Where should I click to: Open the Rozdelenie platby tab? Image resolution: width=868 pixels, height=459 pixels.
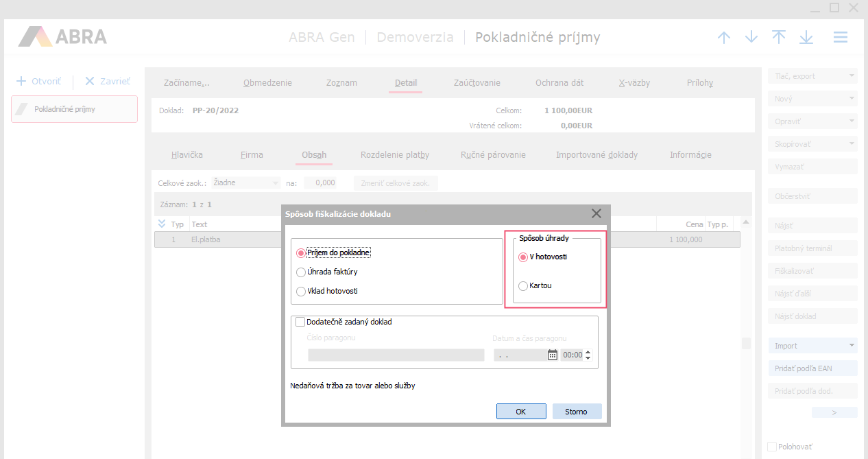click(x=395, y=155)
